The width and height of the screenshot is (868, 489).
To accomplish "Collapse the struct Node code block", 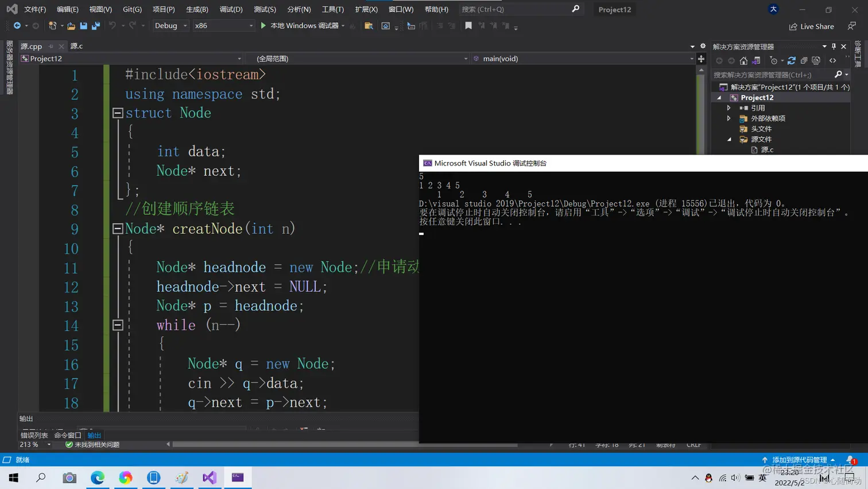I will click(x=118, y=113).
